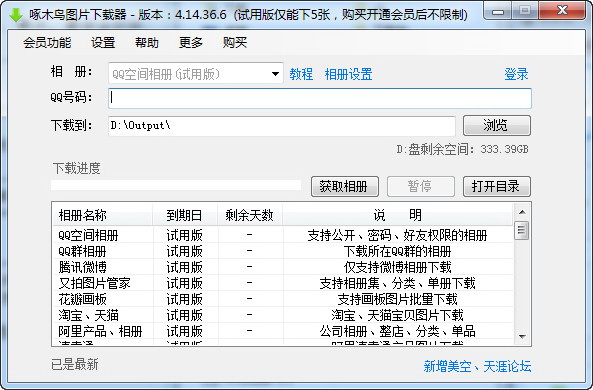Open the 购买 menu

[x=235, y=42]
